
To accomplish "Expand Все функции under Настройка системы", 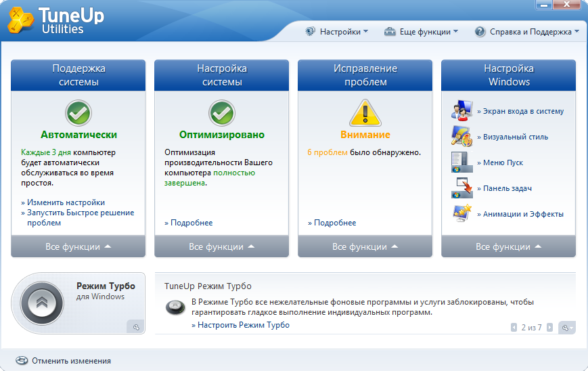I will pos(222,246).
